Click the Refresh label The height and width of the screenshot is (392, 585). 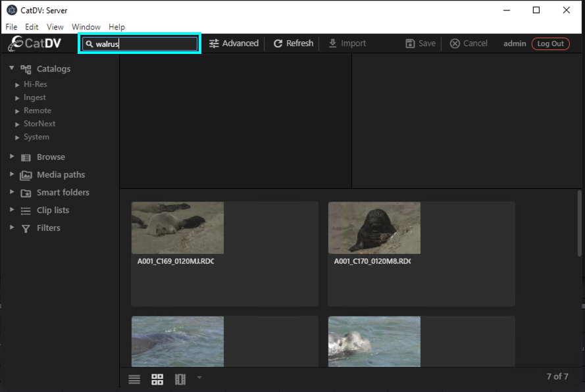(x=299, y=43)
